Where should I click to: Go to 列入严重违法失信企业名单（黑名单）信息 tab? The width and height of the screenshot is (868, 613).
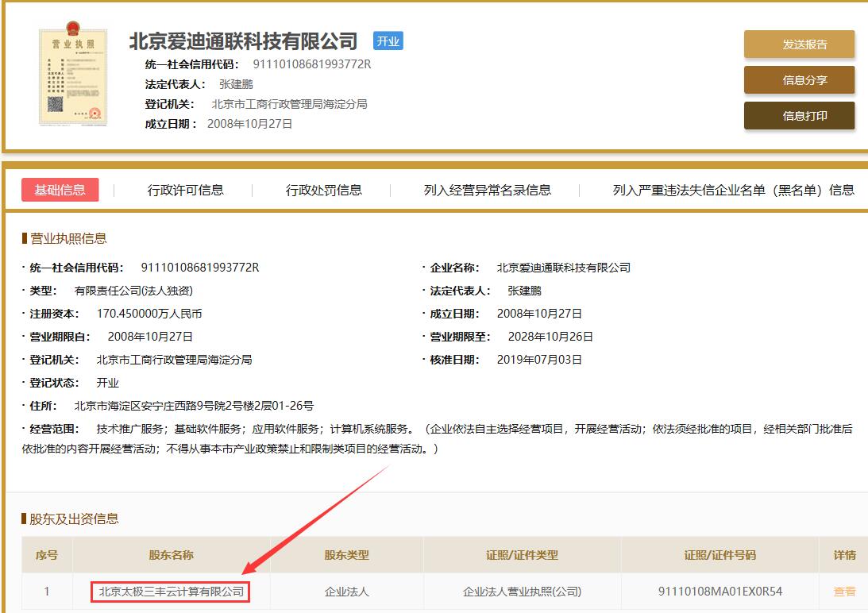pos(733,190)
